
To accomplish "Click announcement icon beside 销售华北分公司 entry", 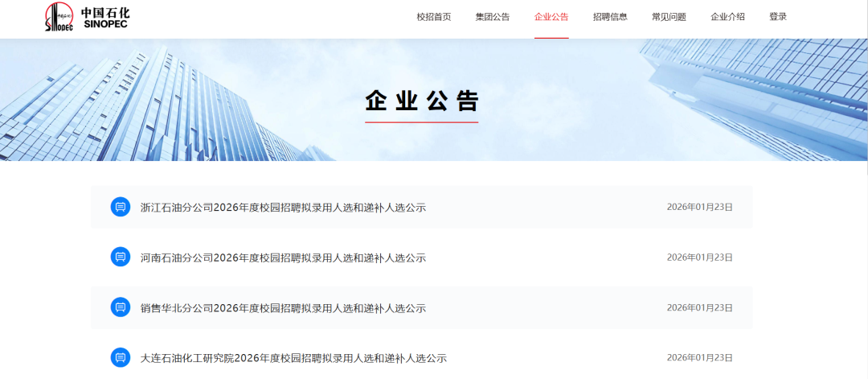I will coord(120,307).
